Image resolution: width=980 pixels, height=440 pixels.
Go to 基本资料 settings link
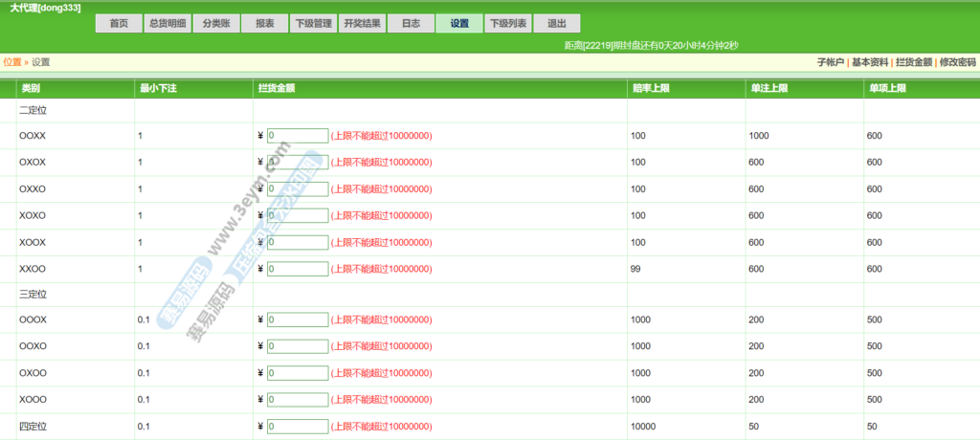point(869,62)
